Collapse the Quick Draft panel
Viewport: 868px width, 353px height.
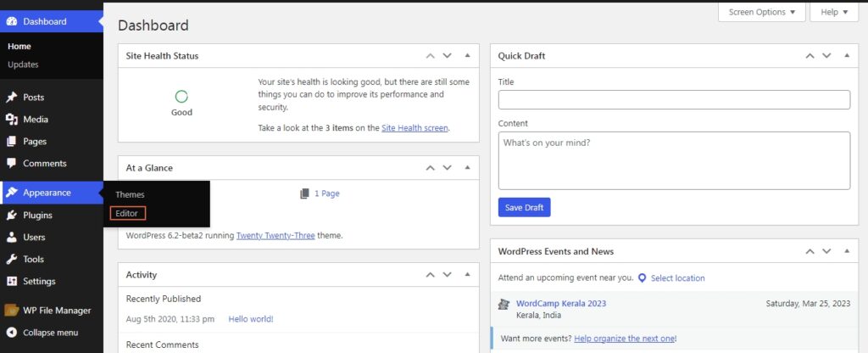click(847, 56)
